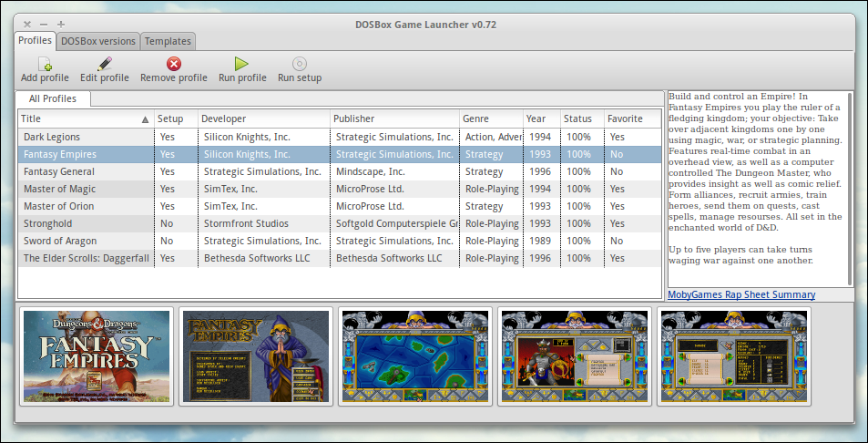This screenshot has width=868, height=443.
Task: Select the All Profiles tab
Action: click(53, 98)
